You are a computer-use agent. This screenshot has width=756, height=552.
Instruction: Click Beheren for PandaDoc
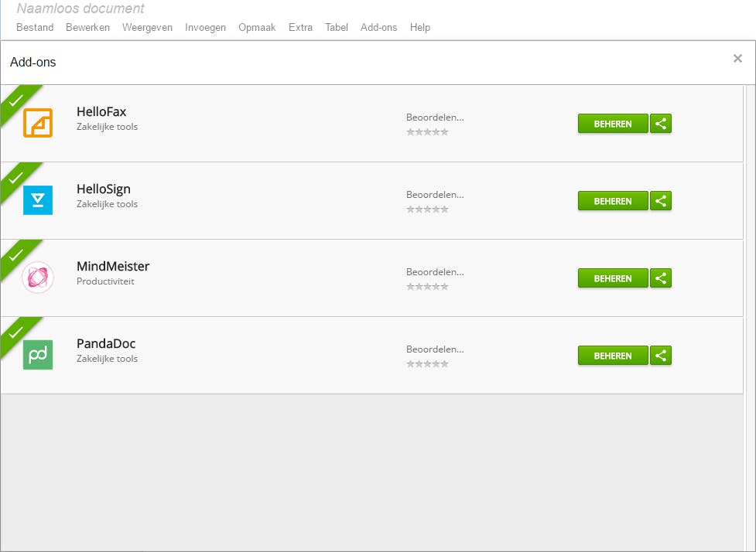tap(613, 356)
